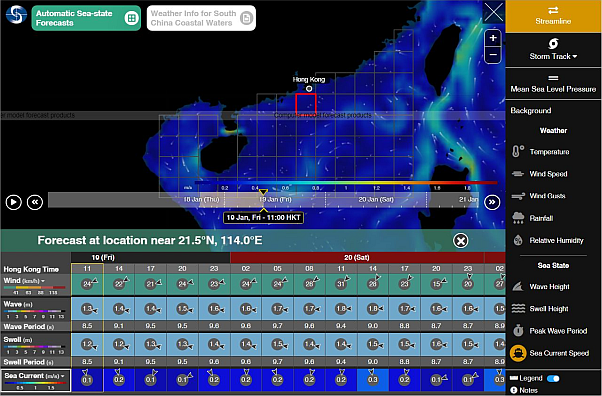
Task: Zoom out the map with minus button
Action: click(493, 55)
